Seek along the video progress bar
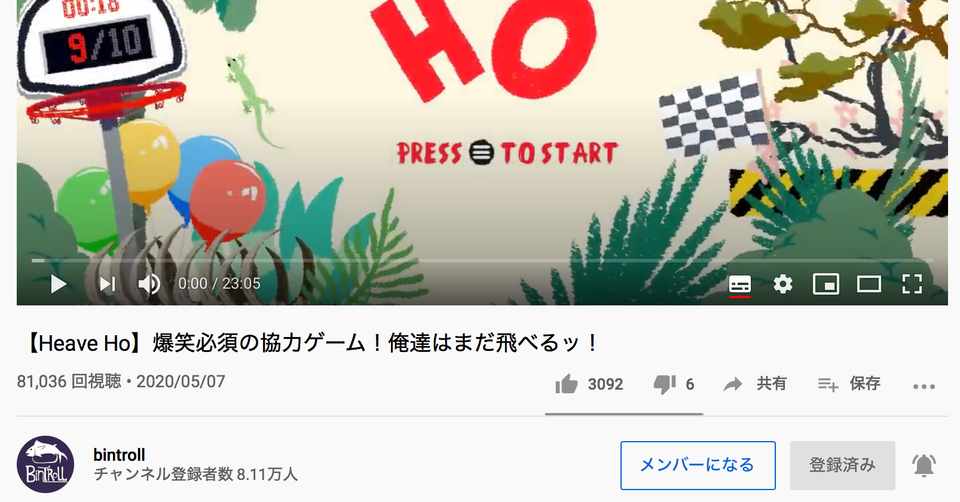960x502 pixels. [482, 261]
